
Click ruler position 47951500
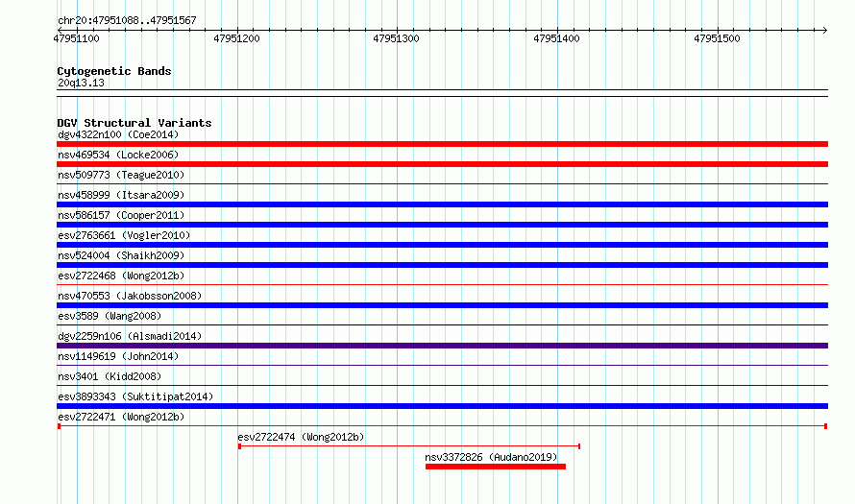coord(717,38)
